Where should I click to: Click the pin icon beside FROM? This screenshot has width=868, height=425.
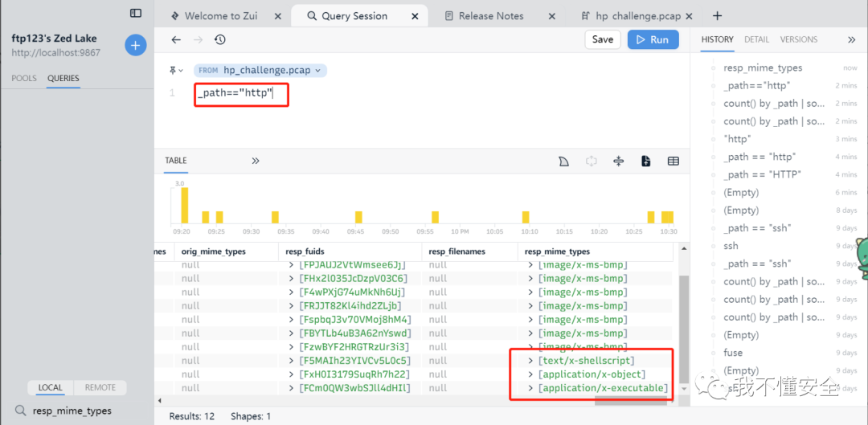tap(173, 70)
